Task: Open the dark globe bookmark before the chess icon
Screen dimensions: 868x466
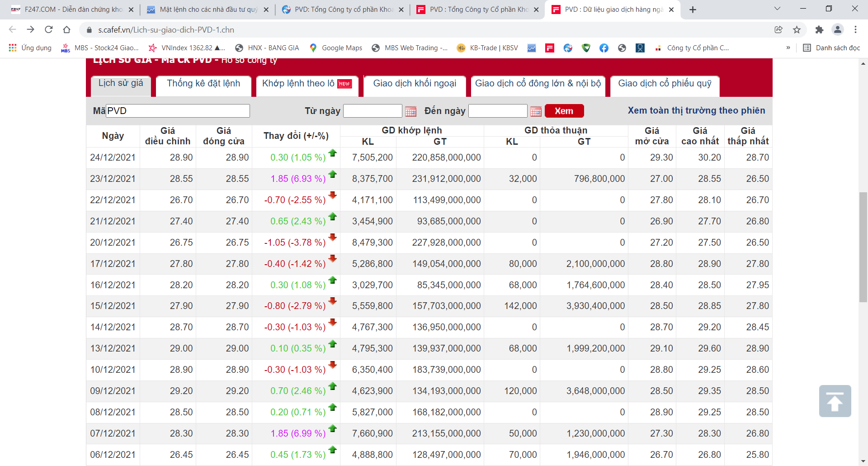Action: (x=622, y=48)
